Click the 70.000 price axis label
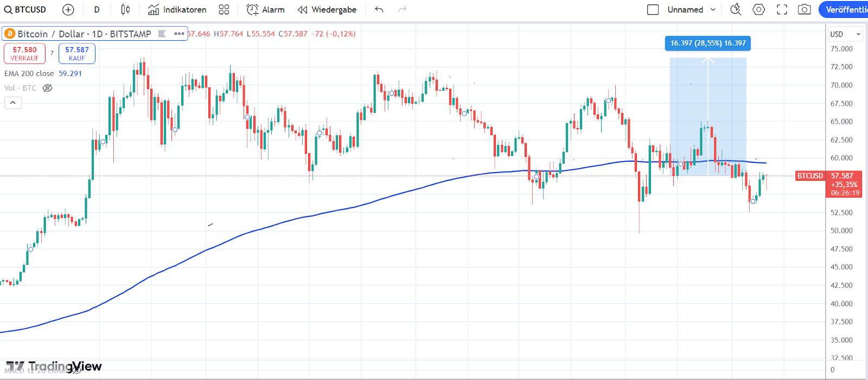 coord(841,85)
